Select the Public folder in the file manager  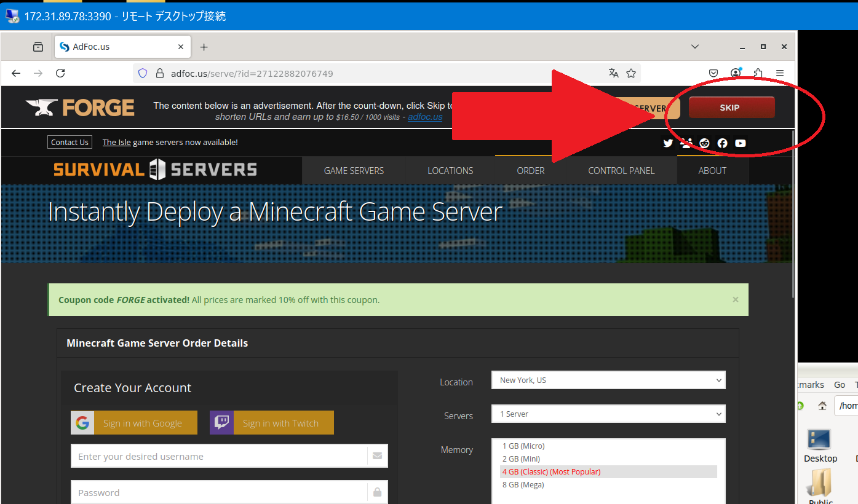point(820,487)
